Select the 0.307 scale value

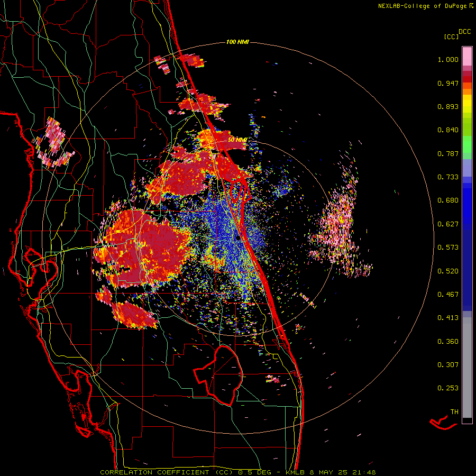click(x=448, y=364)
